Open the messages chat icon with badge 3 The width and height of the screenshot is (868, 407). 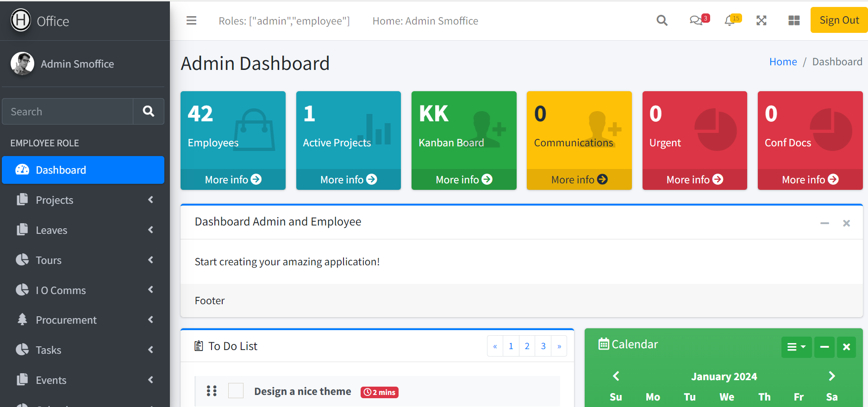[696, 21]
